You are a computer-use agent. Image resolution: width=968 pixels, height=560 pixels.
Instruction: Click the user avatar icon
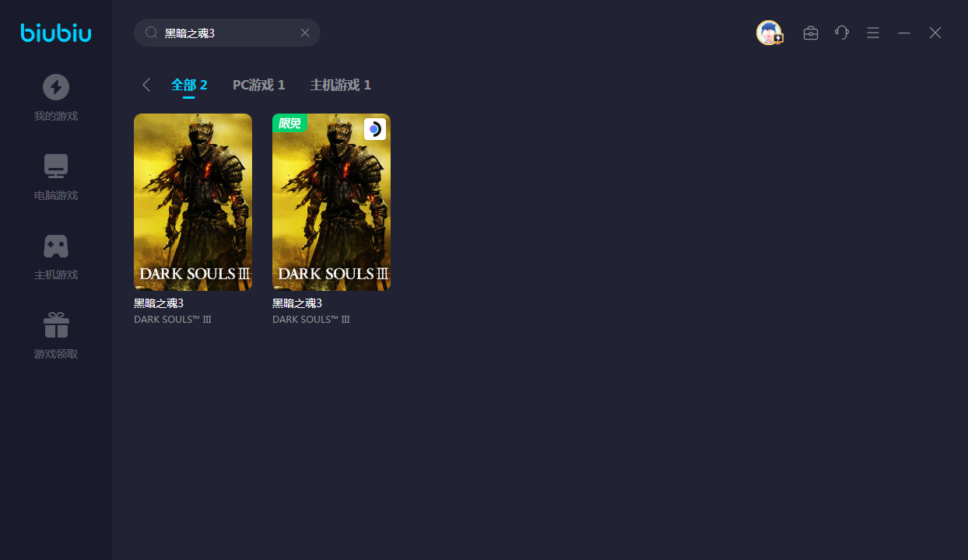tap(769, 33)
